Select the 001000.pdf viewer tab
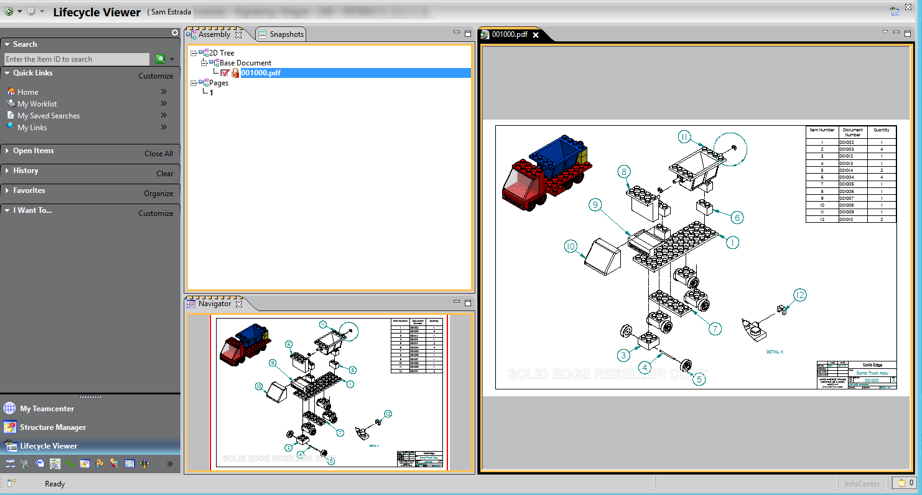The width and height of the screenshot is (922, 495). point(509,35)
